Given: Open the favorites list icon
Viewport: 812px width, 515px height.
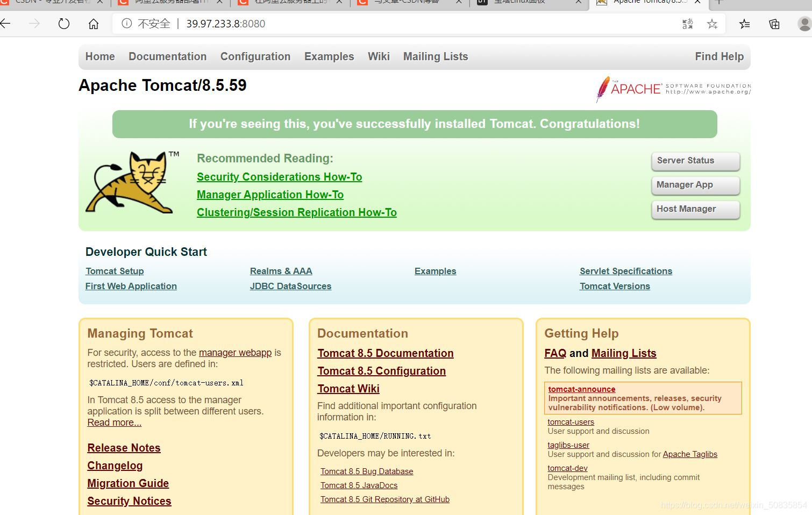Looking at the screenshot, I should click(745, 24).
